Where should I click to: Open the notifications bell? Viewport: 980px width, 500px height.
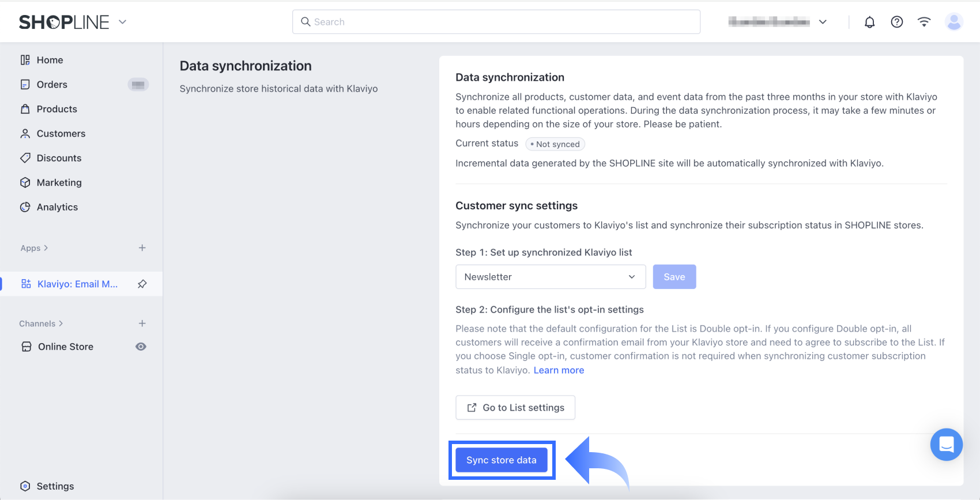pos(869,22)
